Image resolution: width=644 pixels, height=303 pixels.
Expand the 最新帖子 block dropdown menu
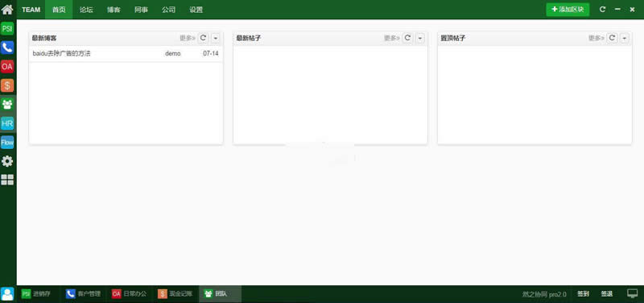coord(419,38)
